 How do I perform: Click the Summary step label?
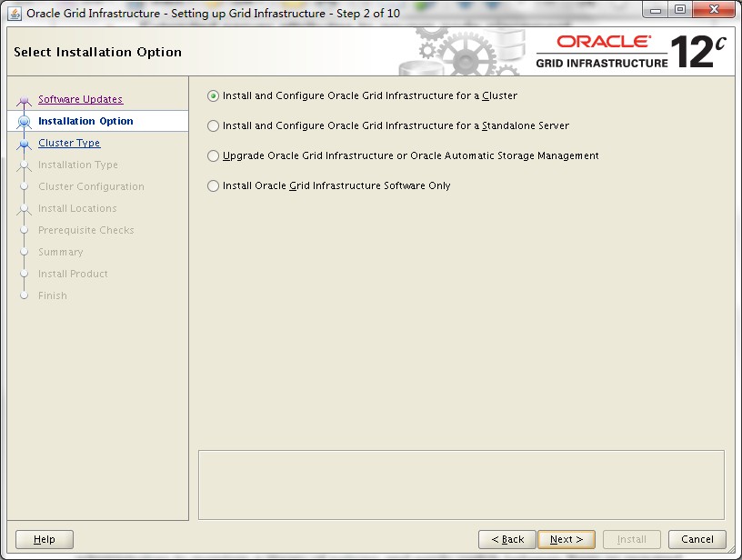click(61, 252)
